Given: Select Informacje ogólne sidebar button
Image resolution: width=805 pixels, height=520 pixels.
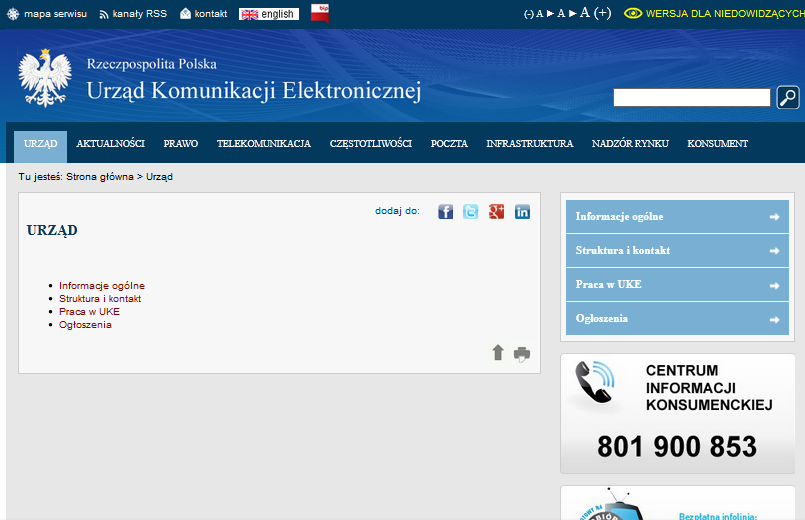Looking at the screenshot, I should (677, 217).
